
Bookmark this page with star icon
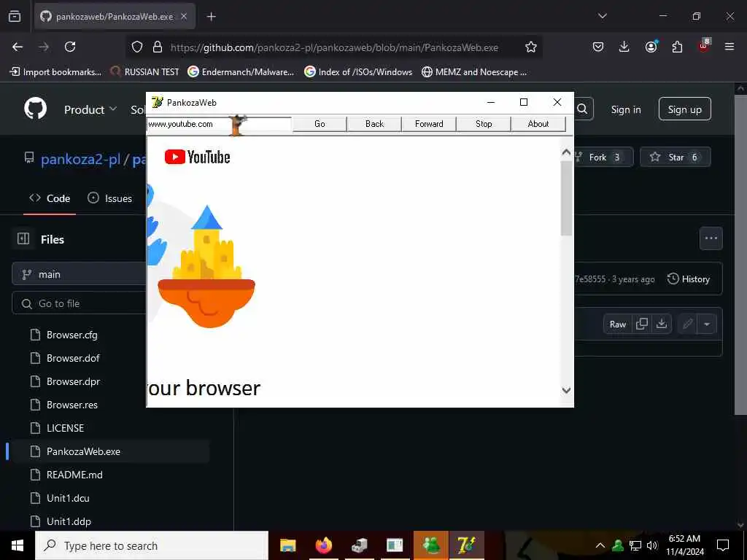click(x=531, y=47)
